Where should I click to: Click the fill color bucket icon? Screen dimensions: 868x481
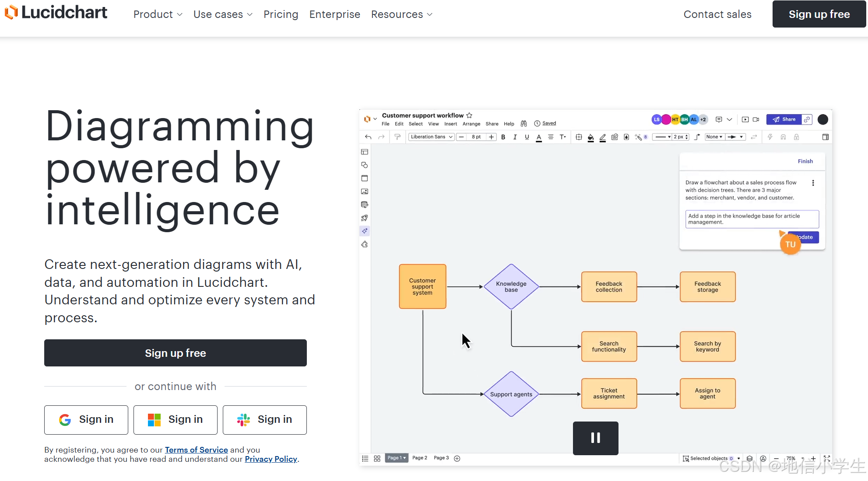[x=590, y=137]
